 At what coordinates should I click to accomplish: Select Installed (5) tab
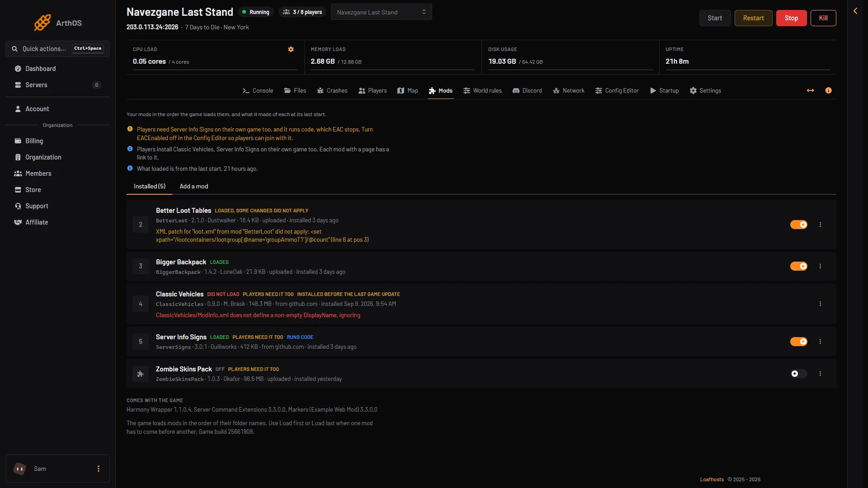click(x=150, y=187)
